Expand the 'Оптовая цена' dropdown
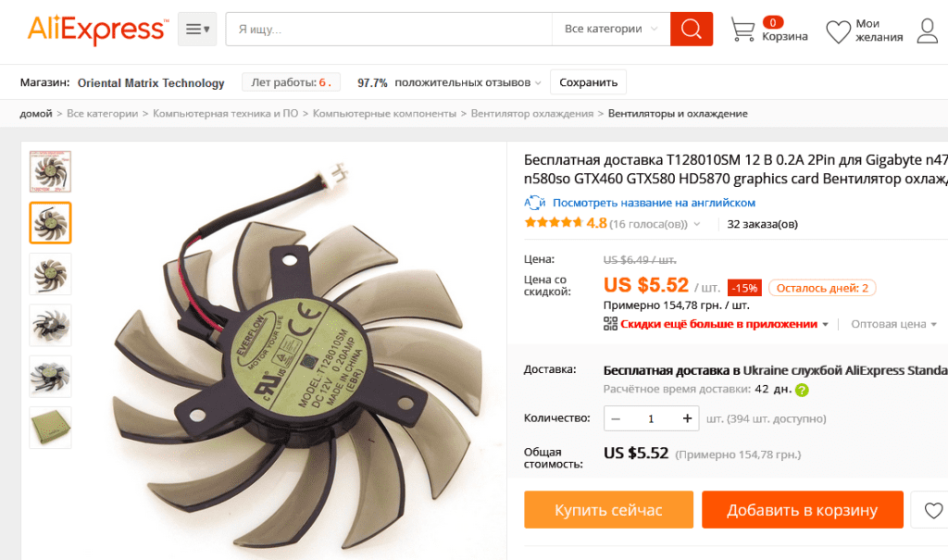This screenshot has height=560, width=948. 893,324
